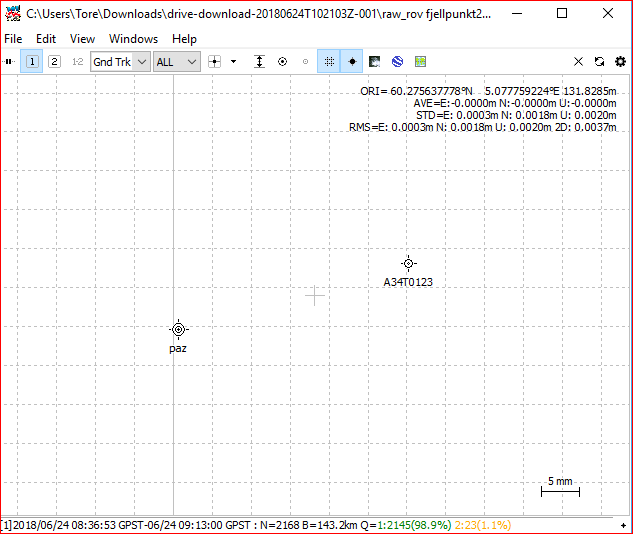Open the ALL quality filter dropdown

coord(176,62)
